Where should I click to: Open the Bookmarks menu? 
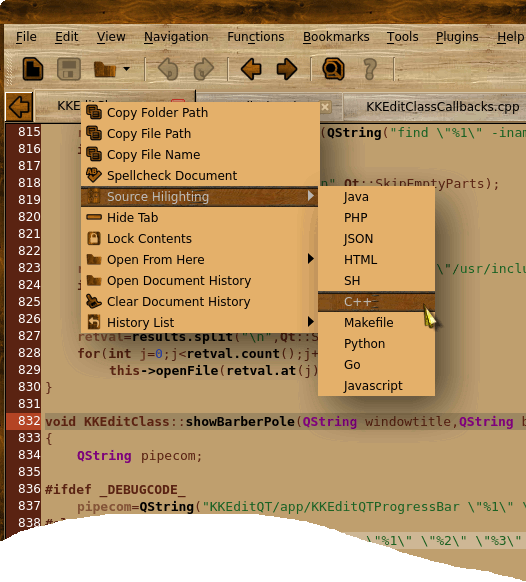(x=336, y=37)
